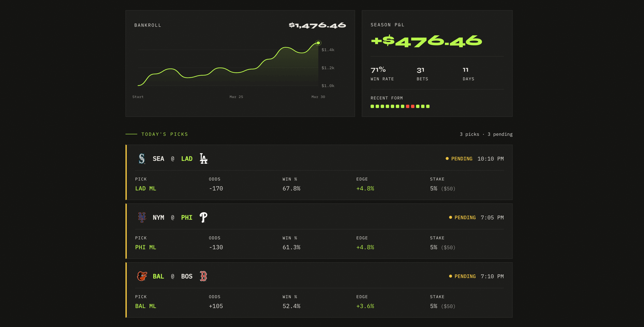Click the 71% win rate value

378,70
